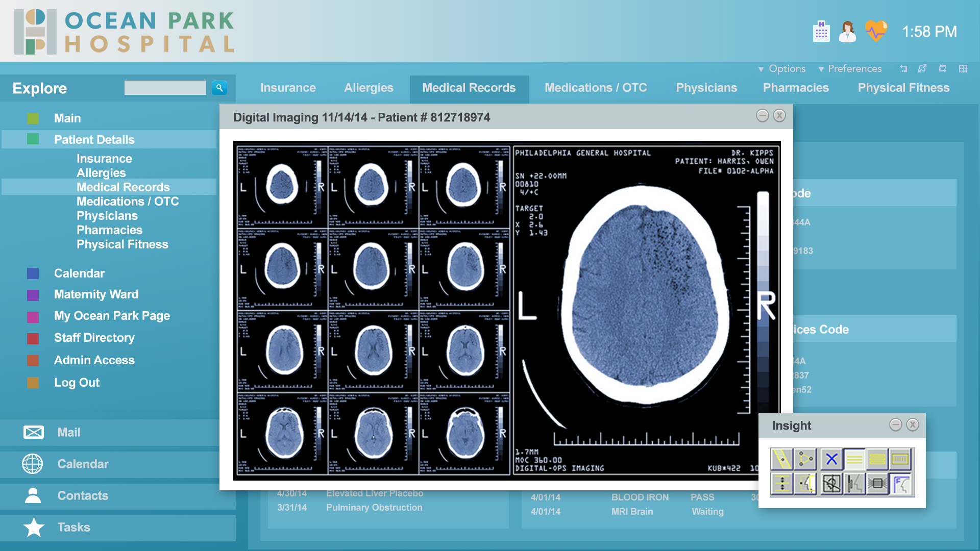Select the triangle nodes tool in Insight
Viewport: 980px width, 551px height.
[x=806, y=459]
